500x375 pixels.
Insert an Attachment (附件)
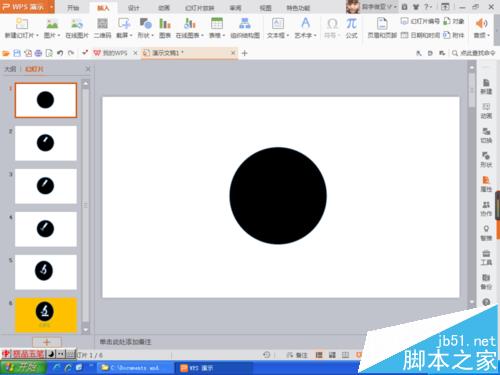454,35
